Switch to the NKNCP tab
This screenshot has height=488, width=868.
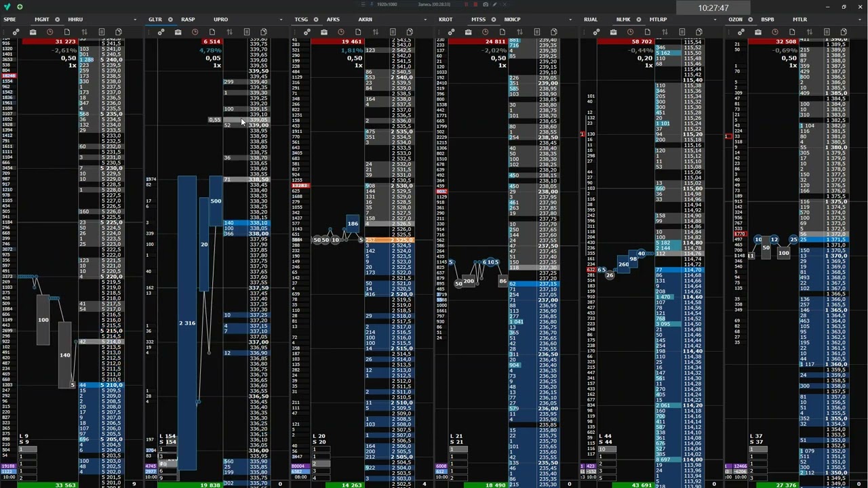tap(513, 20)
